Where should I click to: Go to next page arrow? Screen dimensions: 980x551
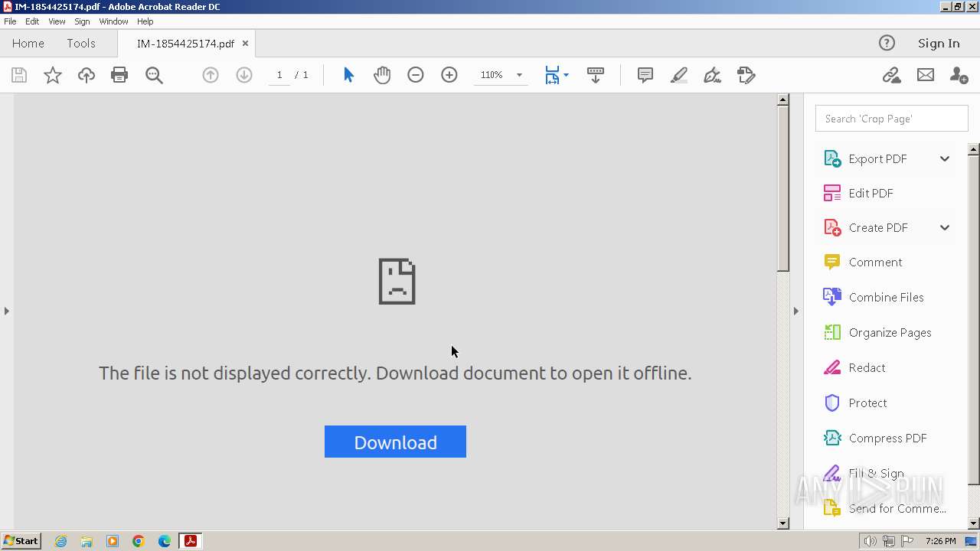pyautogui.click(x=244, y=75)
